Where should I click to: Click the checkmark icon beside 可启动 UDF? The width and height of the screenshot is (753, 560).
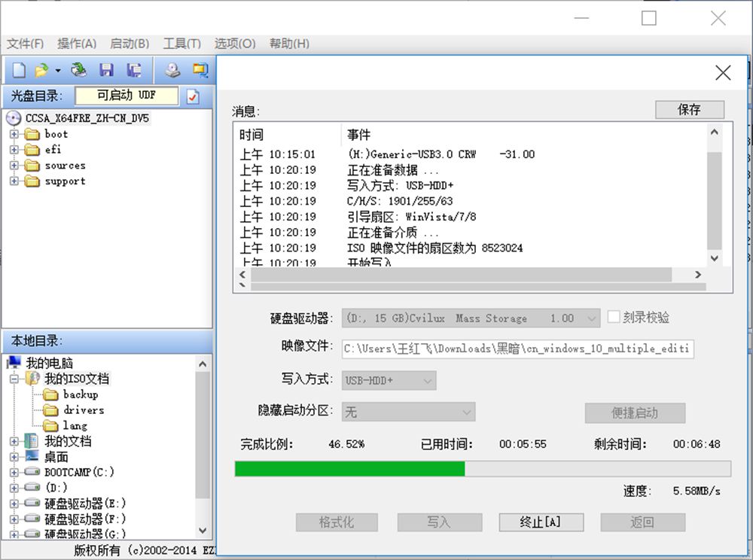pos(194,96)
